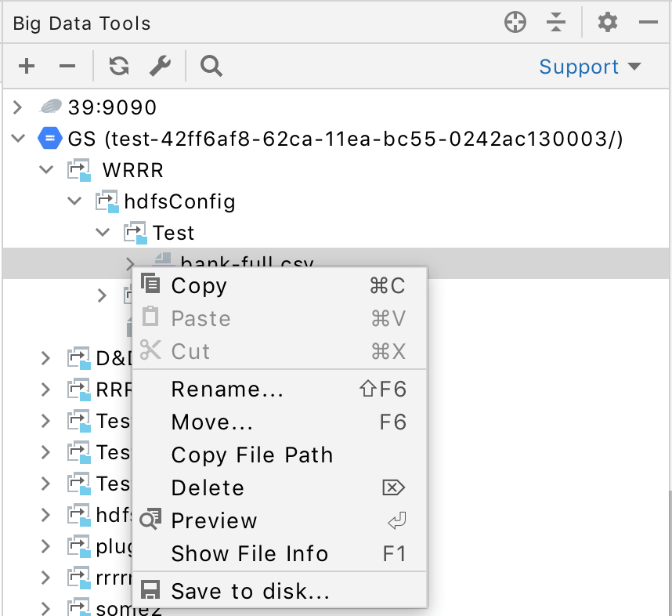672x616 pixels.
Task: Choose Copy from the context menu
Action: click(x=199, y=286)
